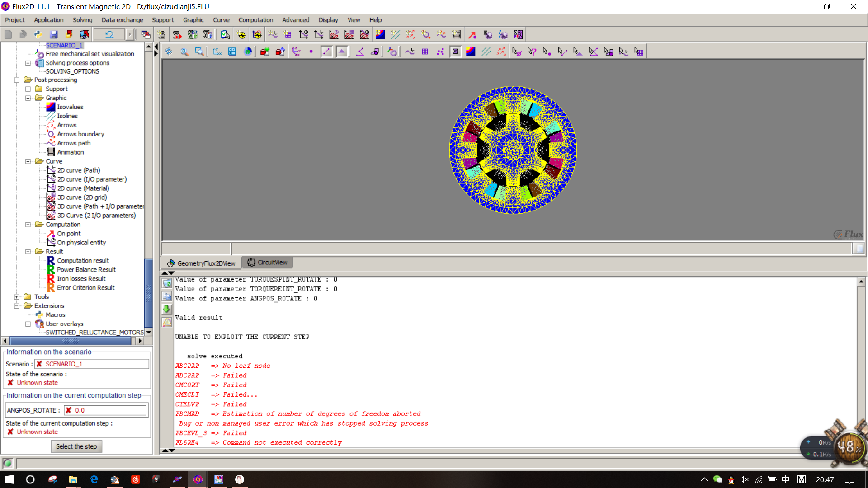The height and width of the screenshot is (488, 868).
Task: Click the globe view icon in view toolbar
Action: coord(248,52)
